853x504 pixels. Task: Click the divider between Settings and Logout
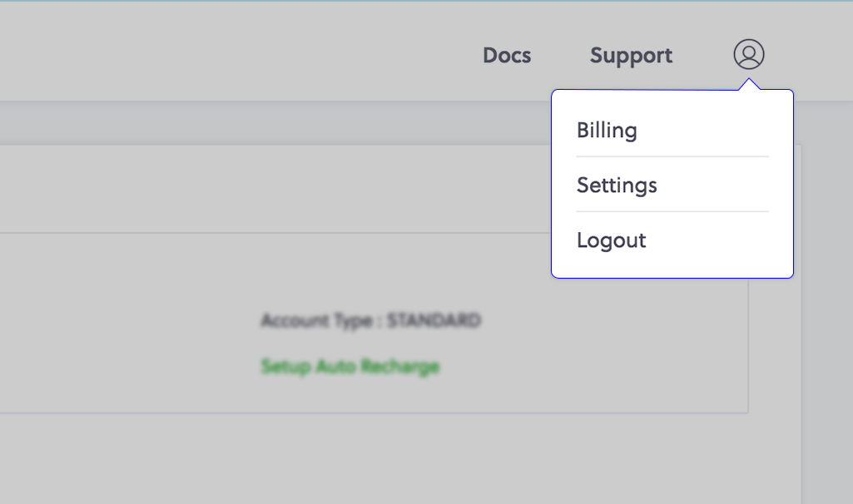[x=672, y=211]
